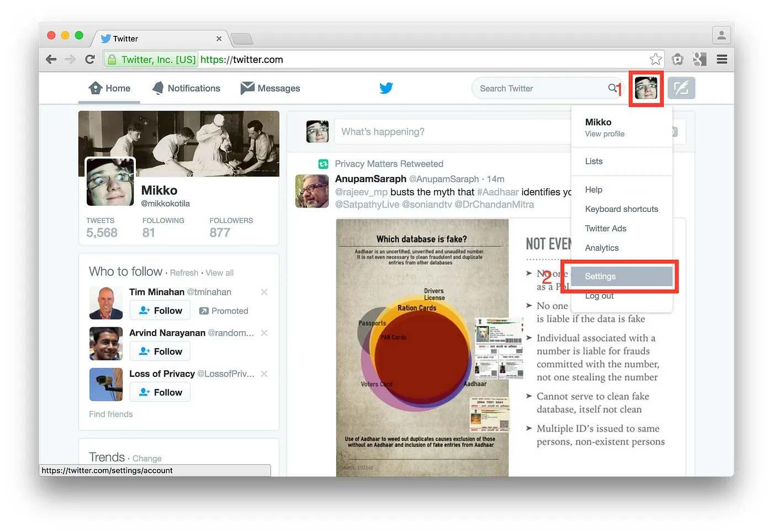Viewport: 773px width, 532px height.
Task: Click Loss of Privacy avatar
Action: coord(106,385)
